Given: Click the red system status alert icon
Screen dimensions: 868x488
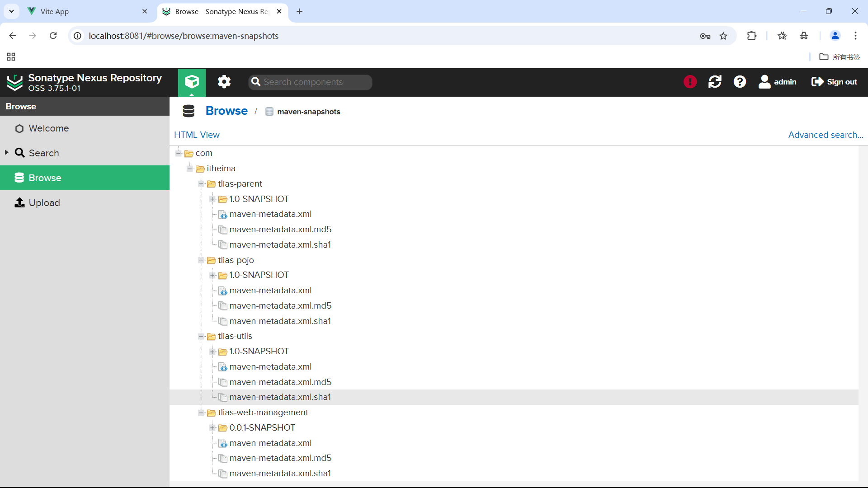Looking at the screenshot, I should 690,82.
